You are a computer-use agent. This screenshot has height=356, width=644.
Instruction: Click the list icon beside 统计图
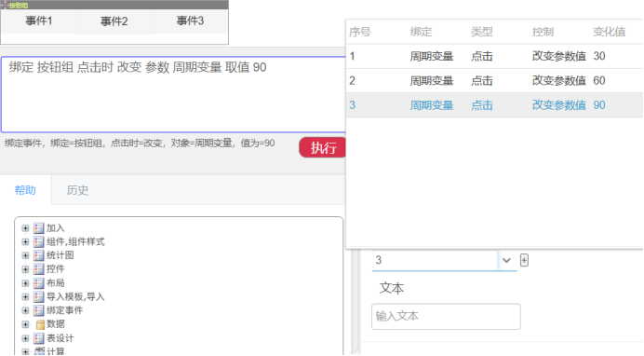(38, 255)
